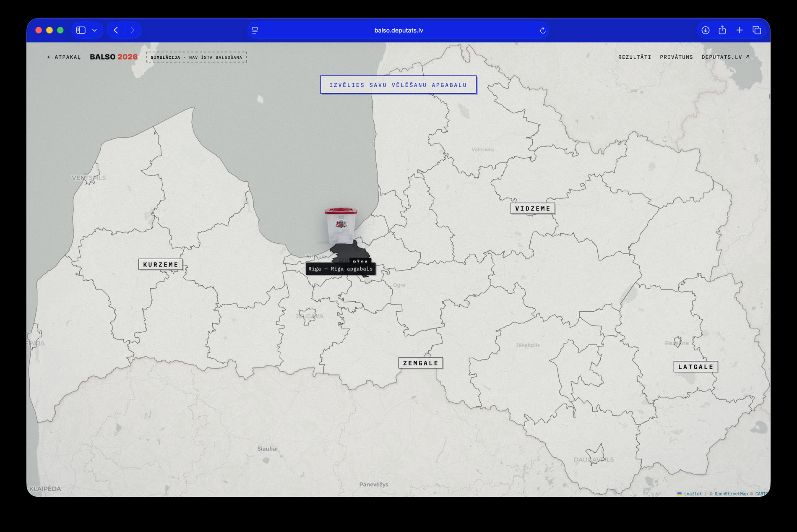Viewport: 797px width, 532px height.
Task: Click the Leaflet attribution link
Action: pos(693,494)
